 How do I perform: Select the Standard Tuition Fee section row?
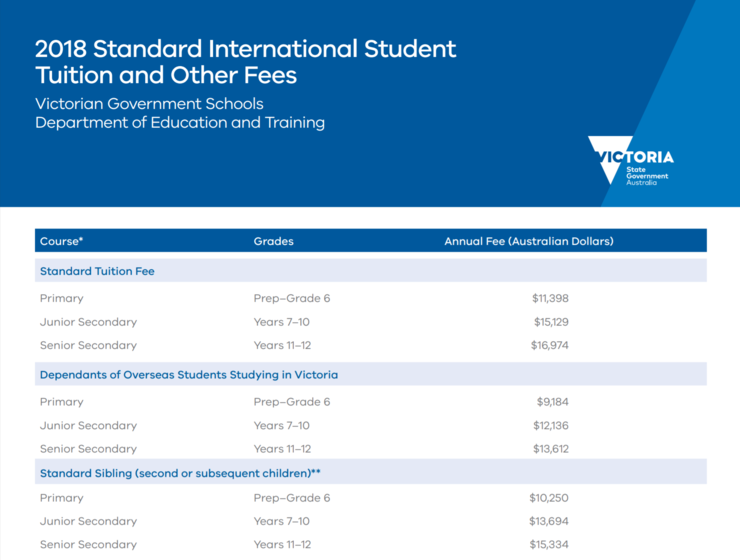pyautogui.click(x=97, y=271)
